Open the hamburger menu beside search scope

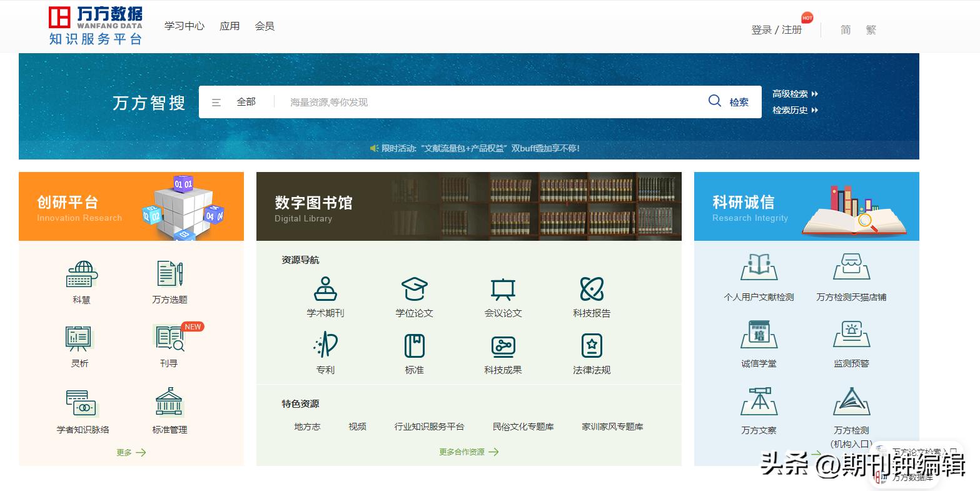pyautogui.click(x=216, y=101)
